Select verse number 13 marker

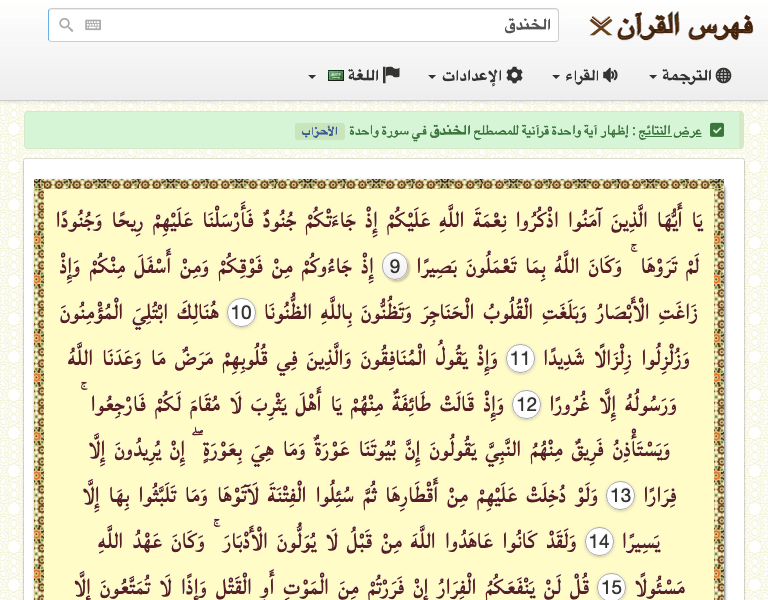(x=621, y=496)
